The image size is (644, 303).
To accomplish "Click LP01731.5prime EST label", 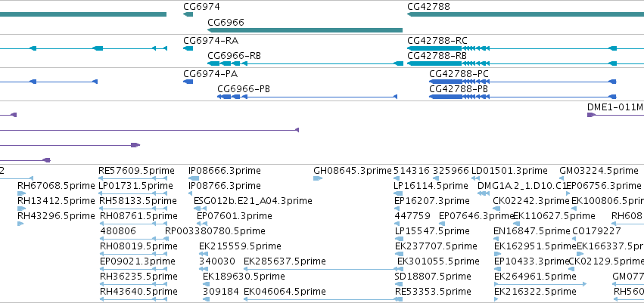I will [136, 186].
